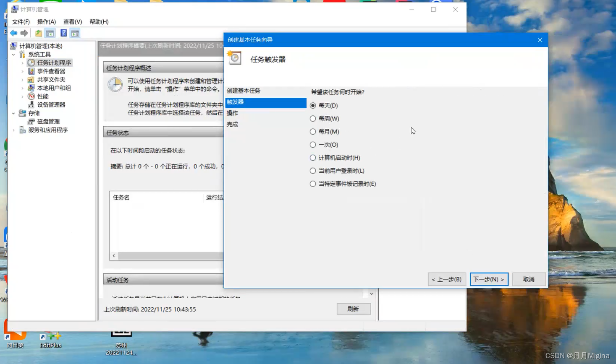Select the 一次(O) radio button
The width and height of the screenshot is (616, 364).
click(x=313, y=144)
